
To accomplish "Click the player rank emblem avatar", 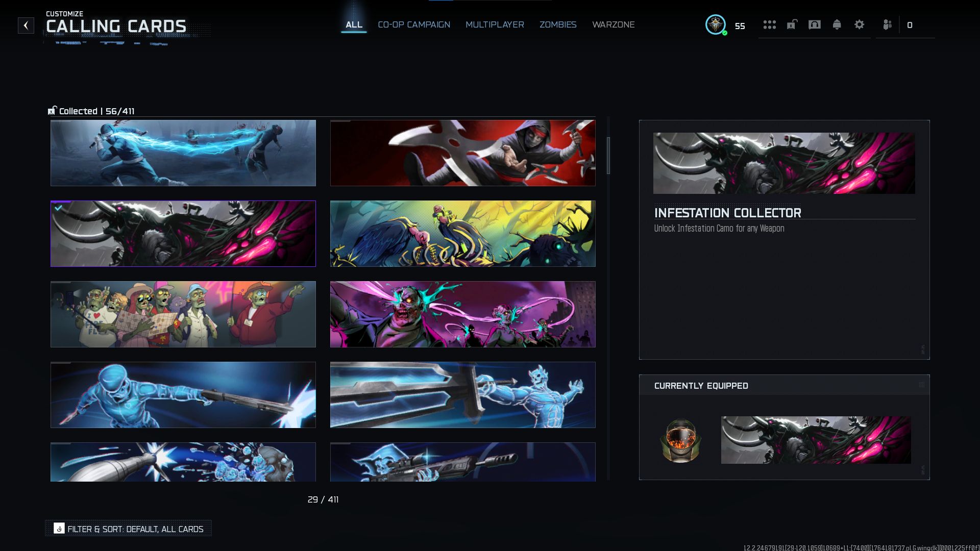I will (x=716, y=24).
